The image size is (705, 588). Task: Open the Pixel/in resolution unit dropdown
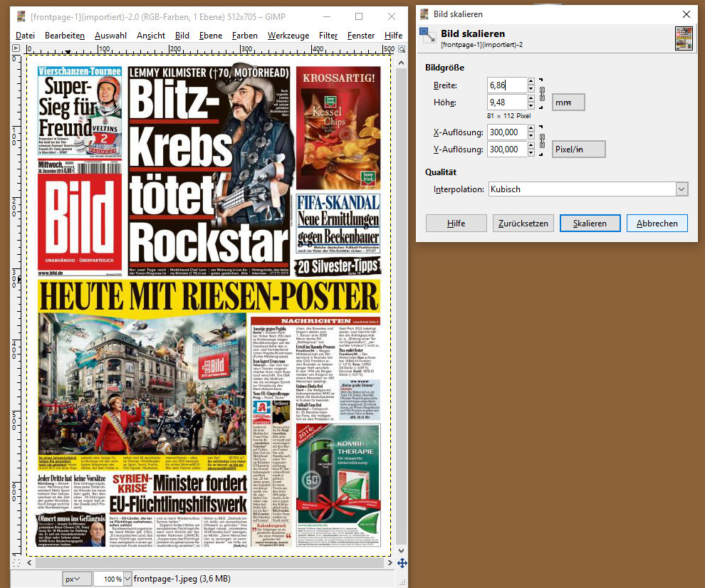(579, 149)
